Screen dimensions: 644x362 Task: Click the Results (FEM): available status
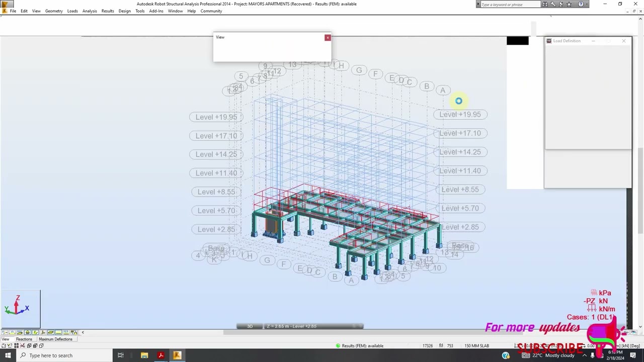[x=359, y=346]
